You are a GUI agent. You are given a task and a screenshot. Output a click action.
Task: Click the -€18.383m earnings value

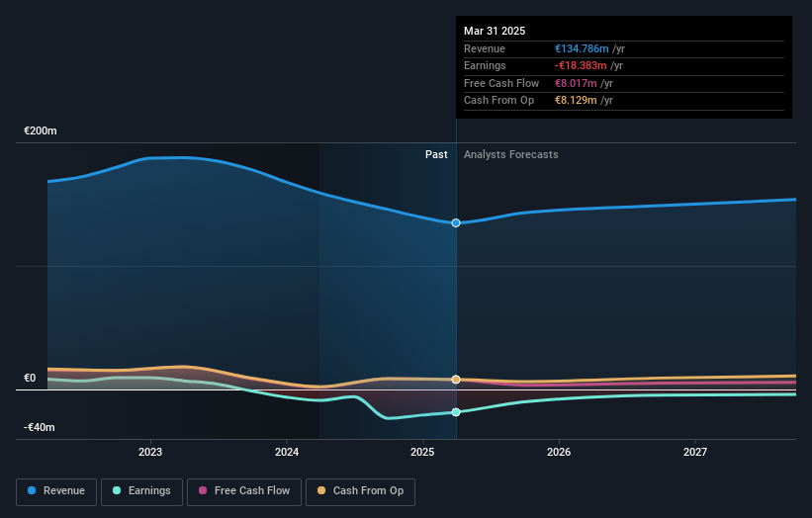pyautogui.click(x=581, y=65)
